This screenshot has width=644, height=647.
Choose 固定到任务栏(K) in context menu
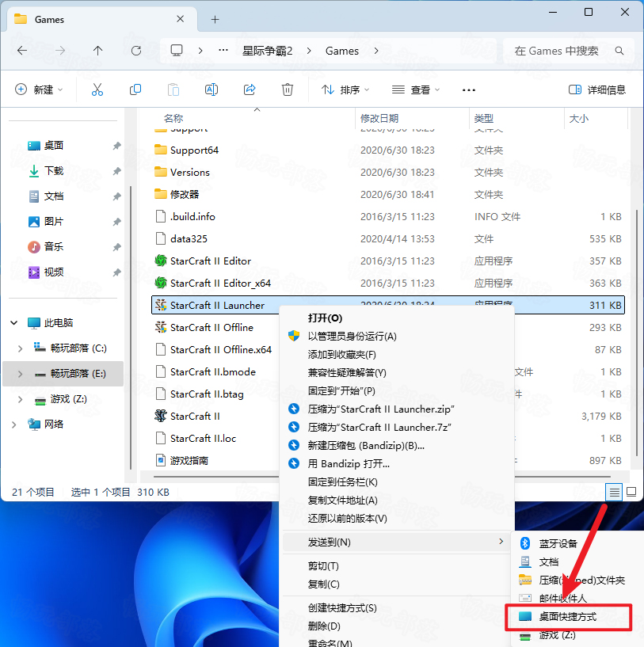(343, 482)
